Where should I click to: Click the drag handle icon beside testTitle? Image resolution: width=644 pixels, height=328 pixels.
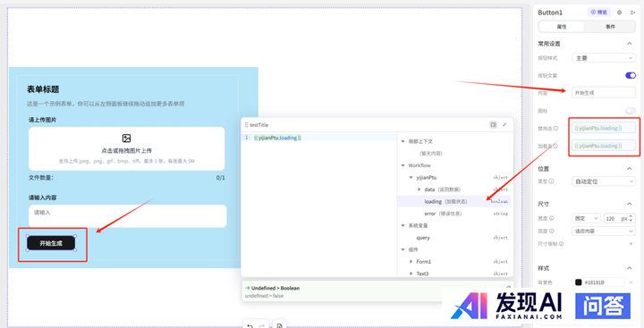click(247, 125)
